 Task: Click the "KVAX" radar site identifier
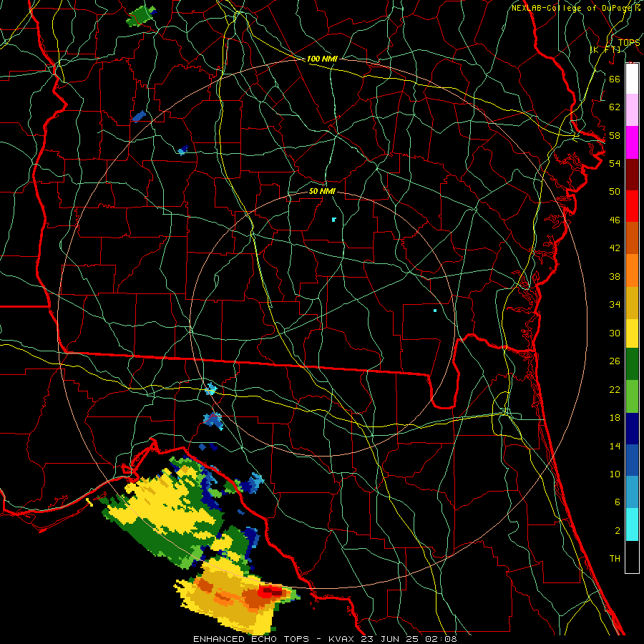click(x=341, y=639)
